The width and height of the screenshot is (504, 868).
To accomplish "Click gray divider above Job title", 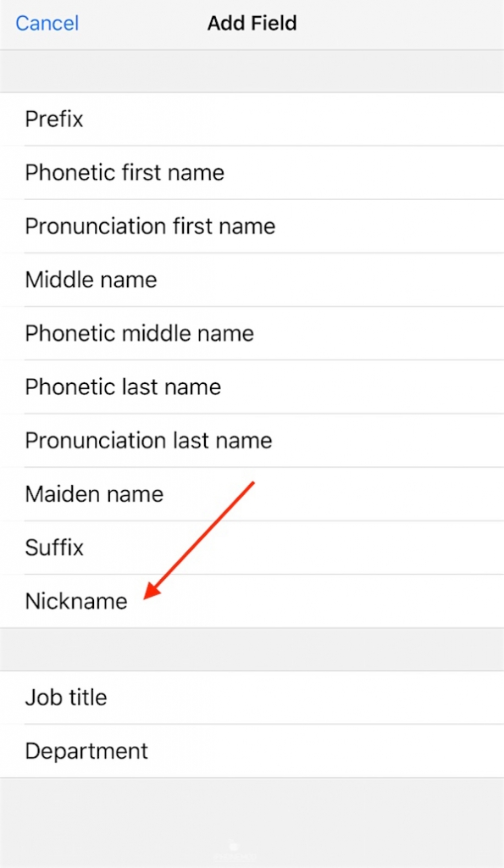I will pos(252,649).
